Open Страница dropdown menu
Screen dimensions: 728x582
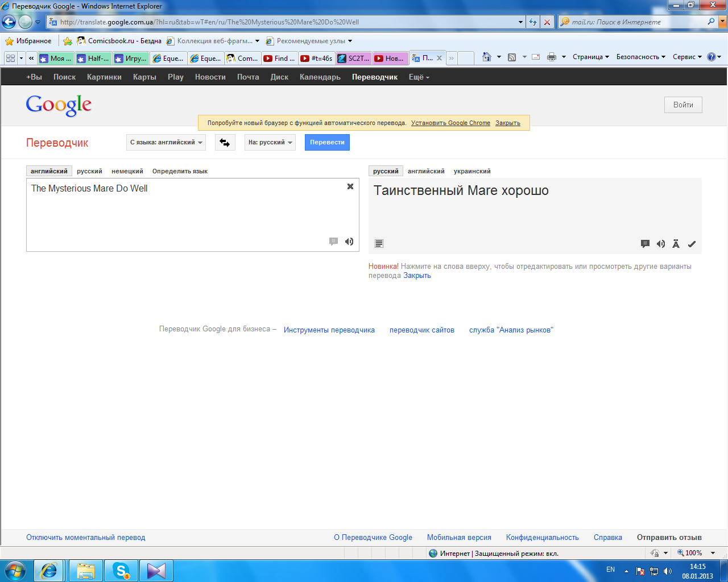coord(590,57)
